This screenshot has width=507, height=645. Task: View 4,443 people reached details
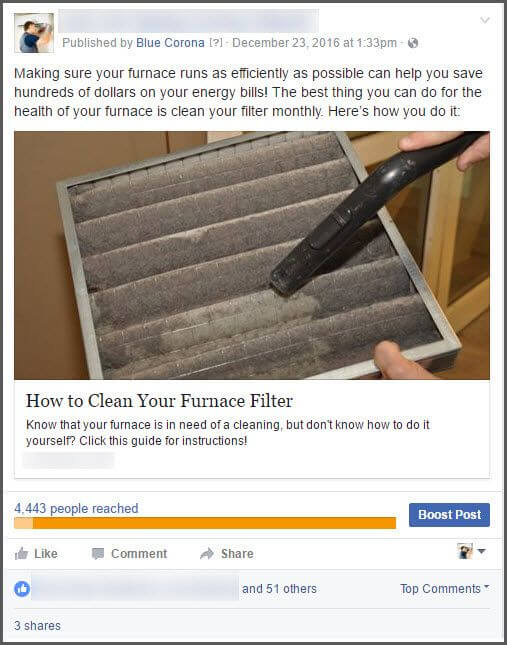point(76,508)
